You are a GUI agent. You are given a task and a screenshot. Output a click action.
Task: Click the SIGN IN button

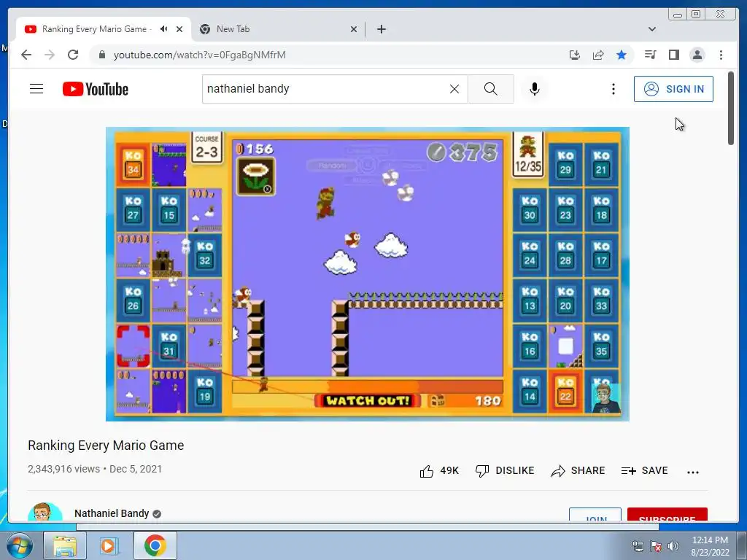673,89
